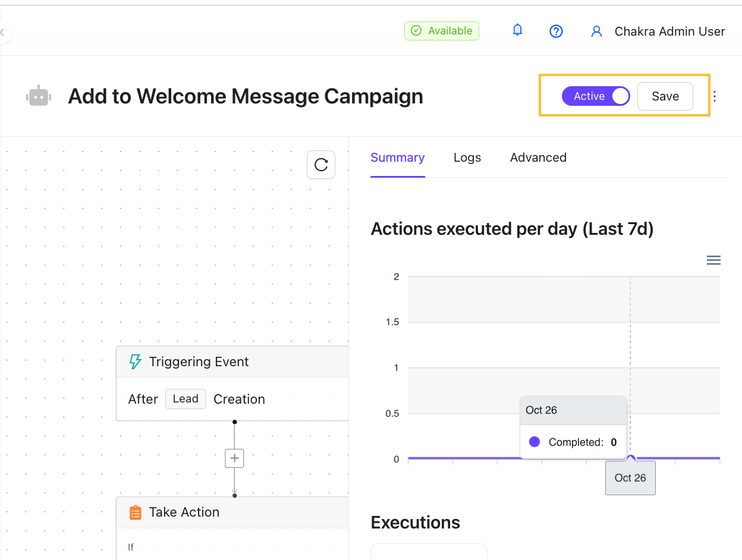742x560 pixels.
Task: Open notifications via the bell icon
Action: (517, 30)
